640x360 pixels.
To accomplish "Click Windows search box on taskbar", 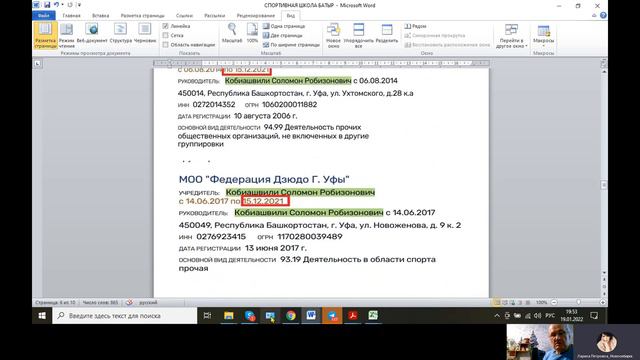I will pyautogui.click(x=124, y=316).
